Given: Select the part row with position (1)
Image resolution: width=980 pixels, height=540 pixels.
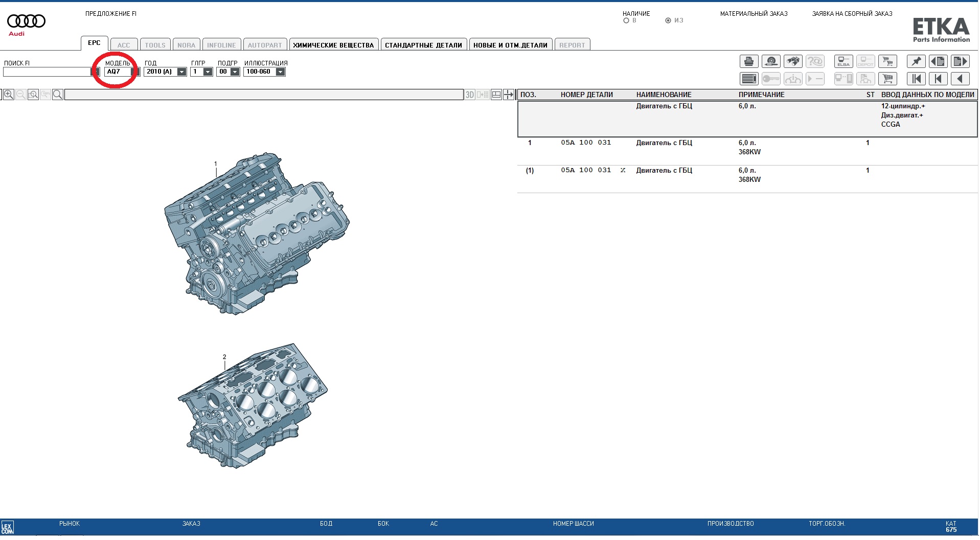Looking at the screenshot, I should click(747, 179).
